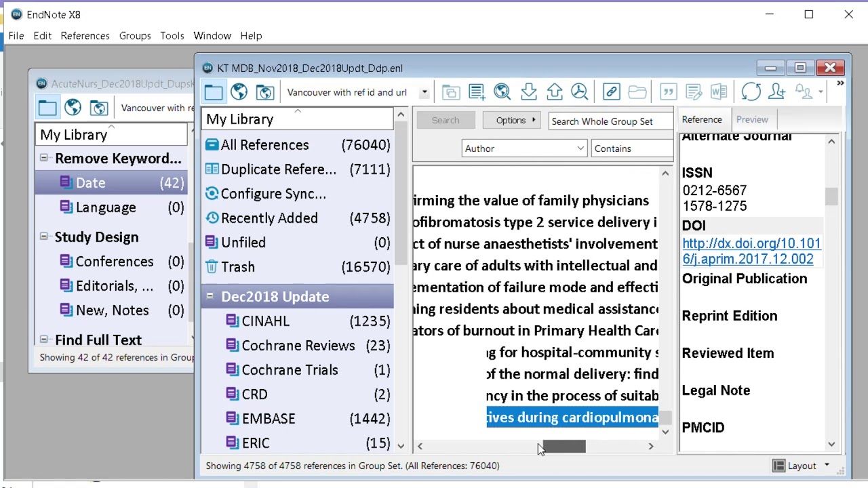Image resolution: width=868 pixels, height=488 pixels.
Task: Collapse the Study Design group set
Action: 43,237
